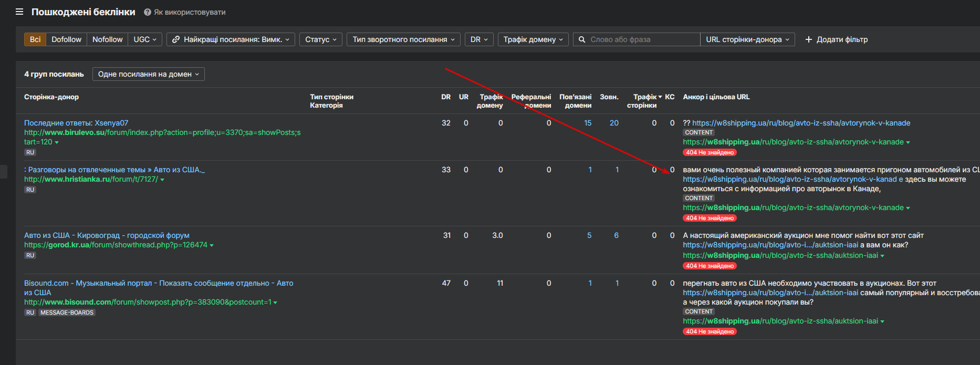
Task: Select the Dofollow filter toggle
Action: click(x=66, y=39)
